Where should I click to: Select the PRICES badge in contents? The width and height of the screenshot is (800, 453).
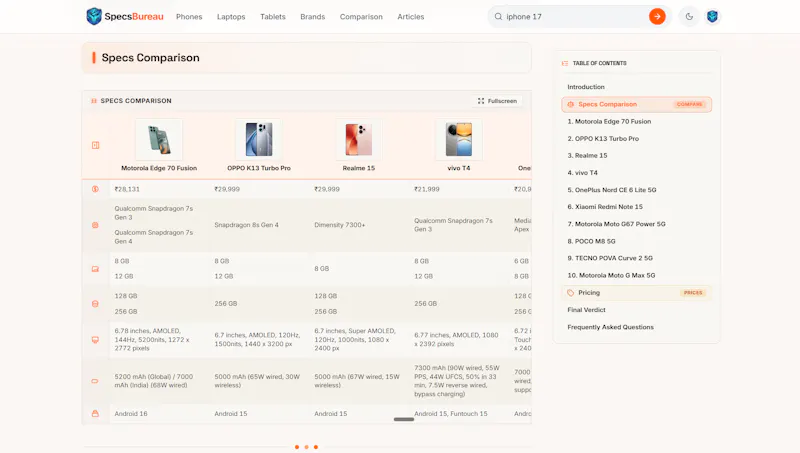(693, 293)
